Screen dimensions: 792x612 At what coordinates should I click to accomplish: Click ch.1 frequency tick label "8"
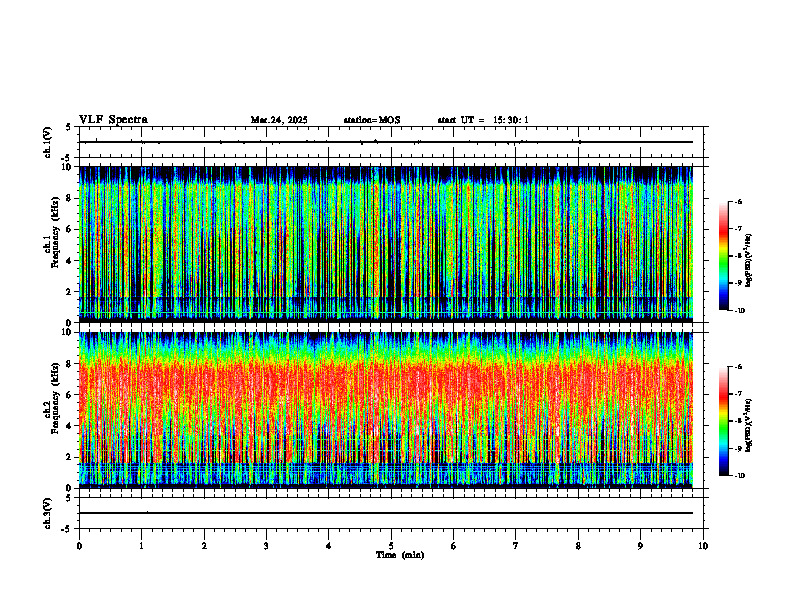click(69, 198)
